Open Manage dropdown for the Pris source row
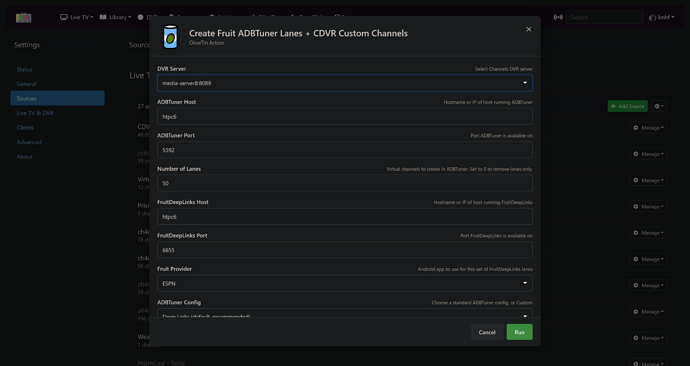690x366 pixels. (648, 207)
